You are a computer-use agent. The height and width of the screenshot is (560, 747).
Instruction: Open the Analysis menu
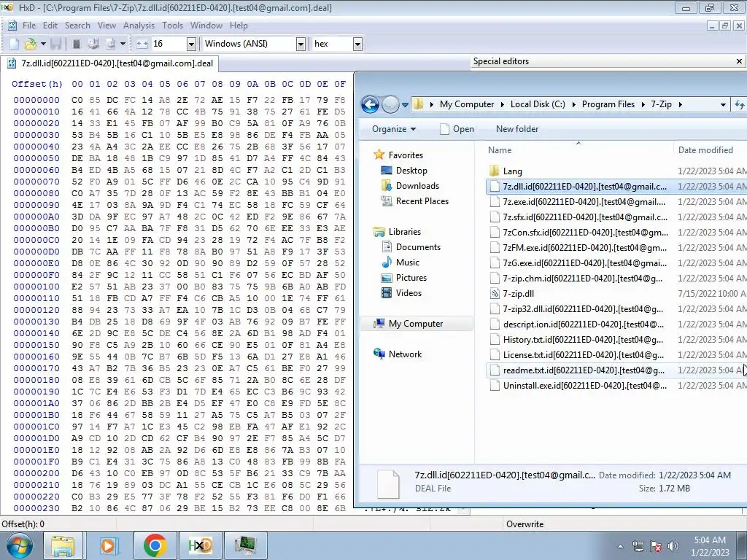139,26
